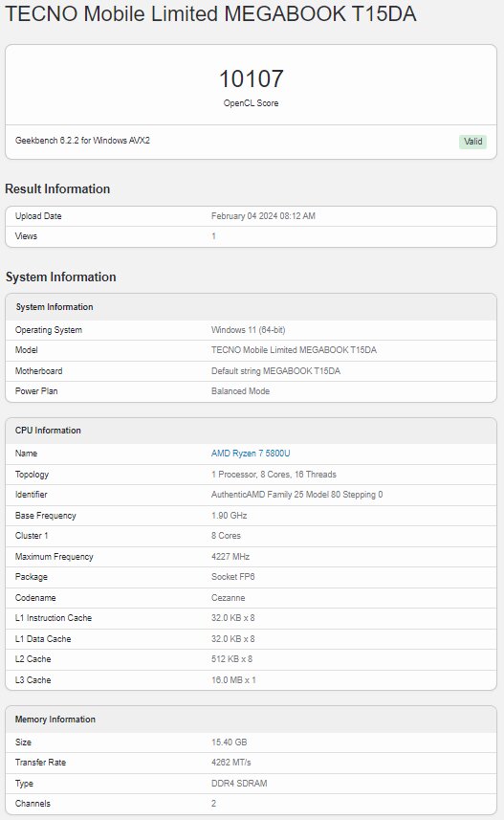Screen dimensions: 504x820
Task: Click the Power Plan label
Action: [36, 391]
